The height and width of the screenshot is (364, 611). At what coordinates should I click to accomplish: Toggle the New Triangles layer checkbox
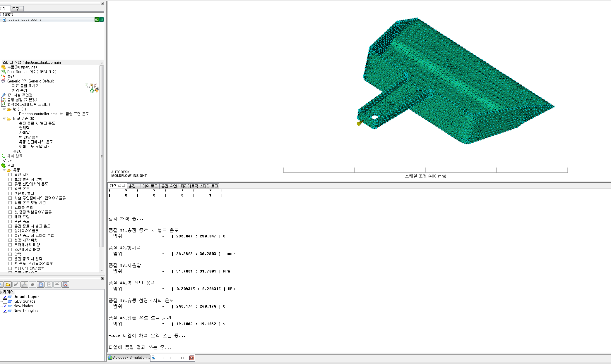[x=5, y=311]
